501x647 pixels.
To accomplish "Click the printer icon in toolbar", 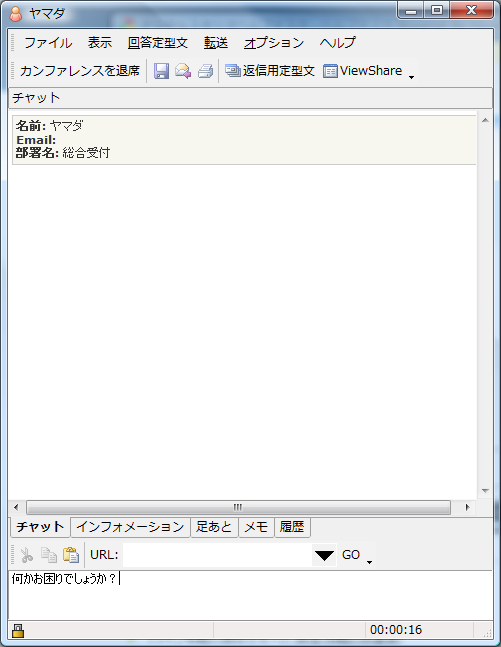I will coord(206,71).
